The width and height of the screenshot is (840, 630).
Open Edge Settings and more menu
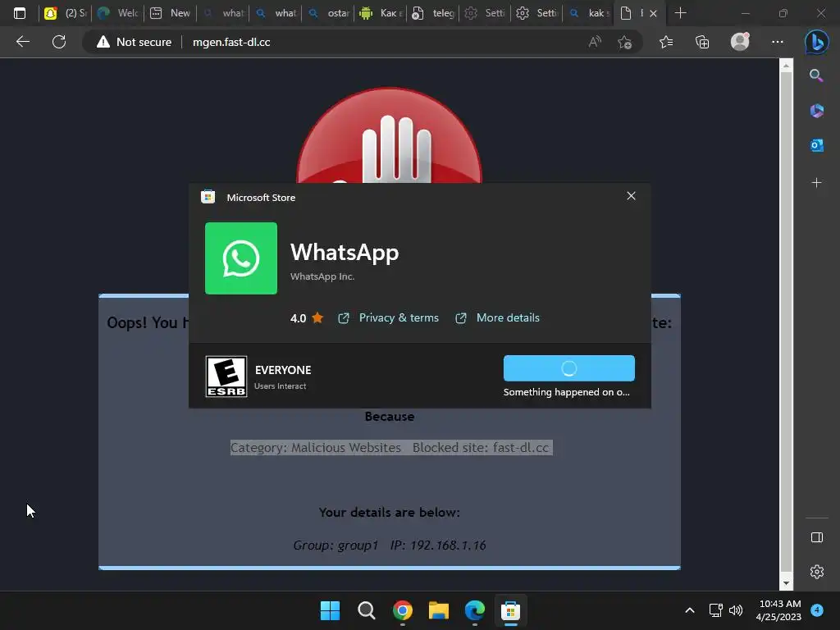pos(778,42)
